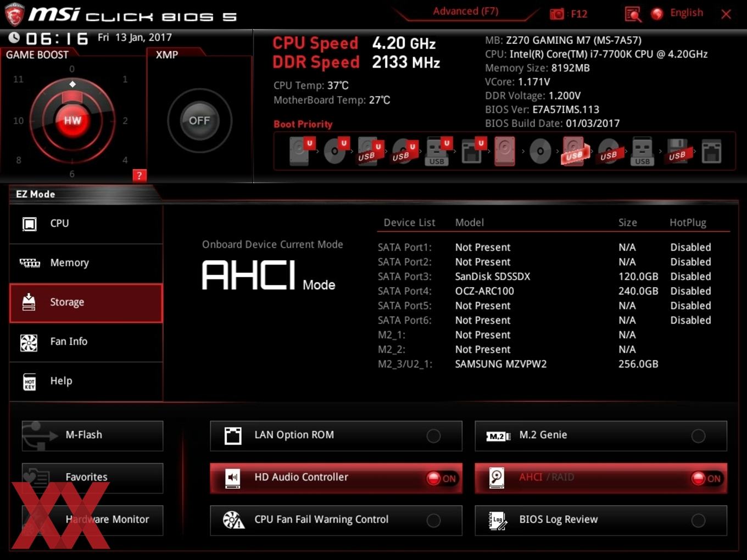Click the F12 screenshot camera icon

point(557,14)
